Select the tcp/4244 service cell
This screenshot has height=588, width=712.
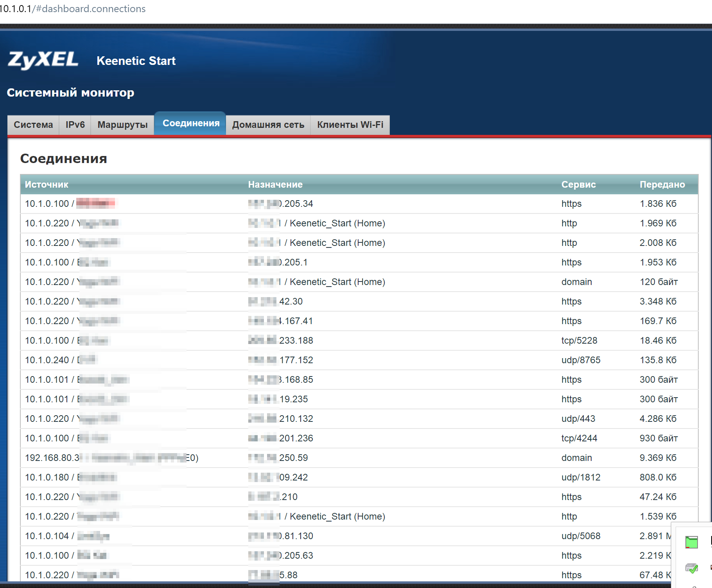579,438
